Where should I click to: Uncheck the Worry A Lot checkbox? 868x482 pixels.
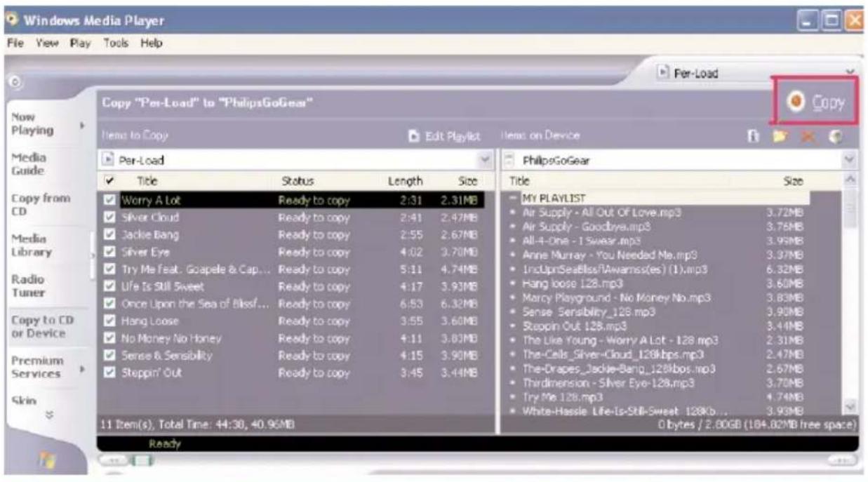click(109, 200)
